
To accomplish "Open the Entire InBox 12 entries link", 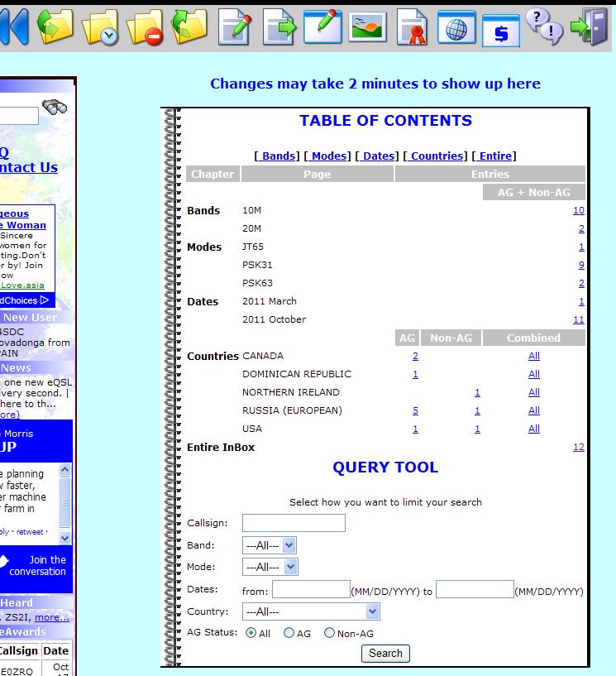I will (x=579, y=447).
